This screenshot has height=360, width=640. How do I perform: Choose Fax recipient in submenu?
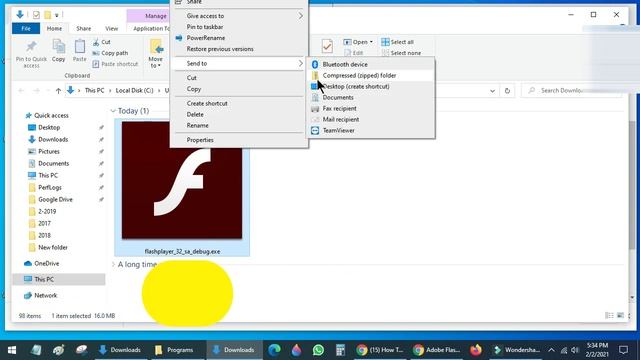pyautogui.click(x=371, y=109)
